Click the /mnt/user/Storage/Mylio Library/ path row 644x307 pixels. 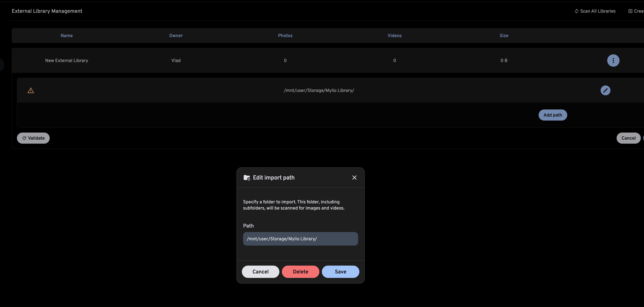point(319,90)
